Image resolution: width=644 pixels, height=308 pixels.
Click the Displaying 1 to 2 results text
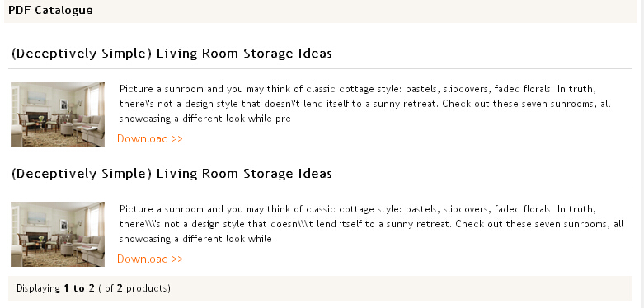coord(93,288)
